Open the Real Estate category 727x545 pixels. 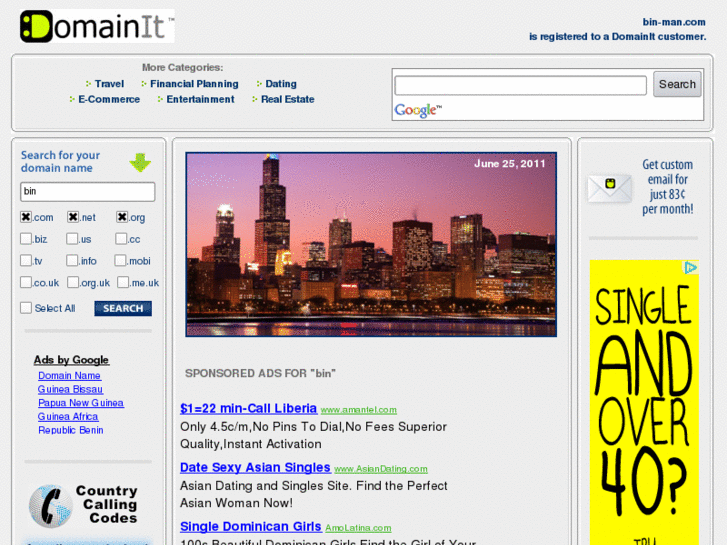pyautogui.click(x=287, y=99)
